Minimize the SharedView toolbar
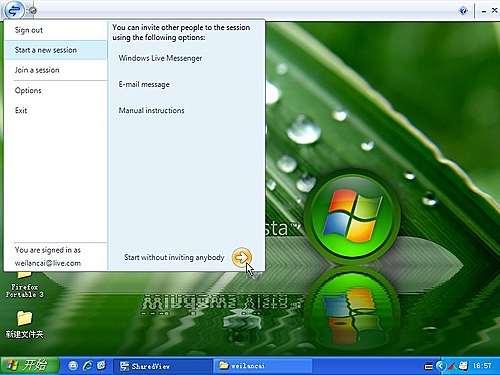The height and width of the screenshot is (375, 500). [x=484, y=11]
